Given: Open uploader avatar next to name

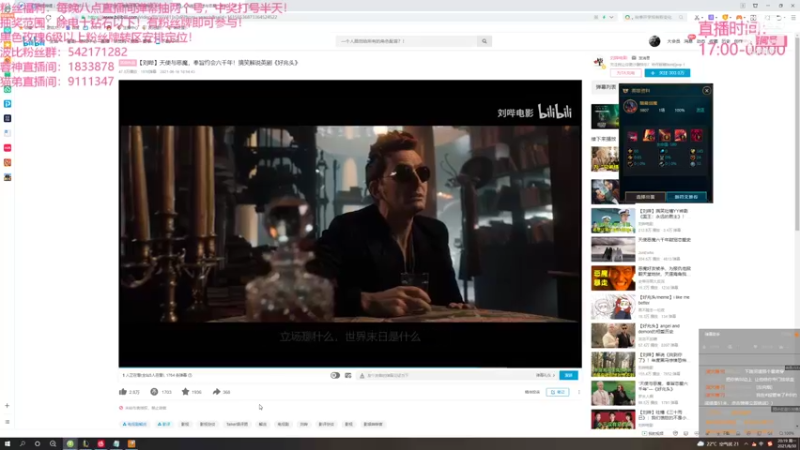Looking at the screenshot, I should tap(599, 63).
